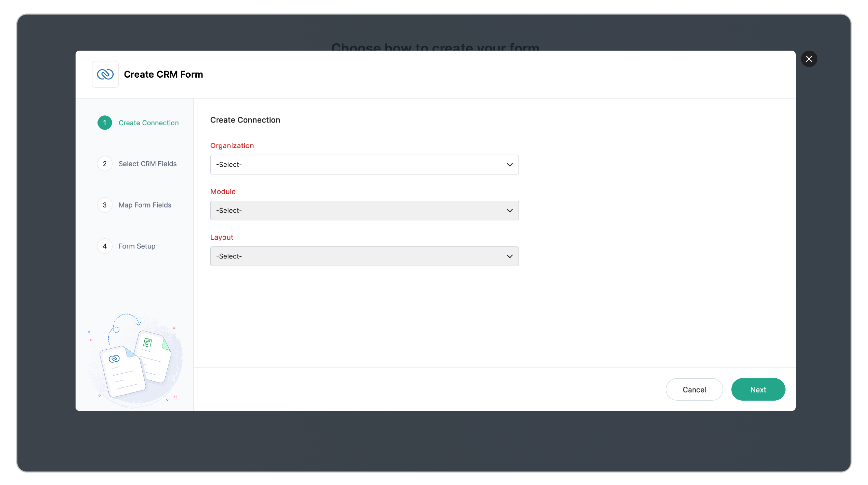Go to the Select CRM Fields step

[x=147, y=164]
